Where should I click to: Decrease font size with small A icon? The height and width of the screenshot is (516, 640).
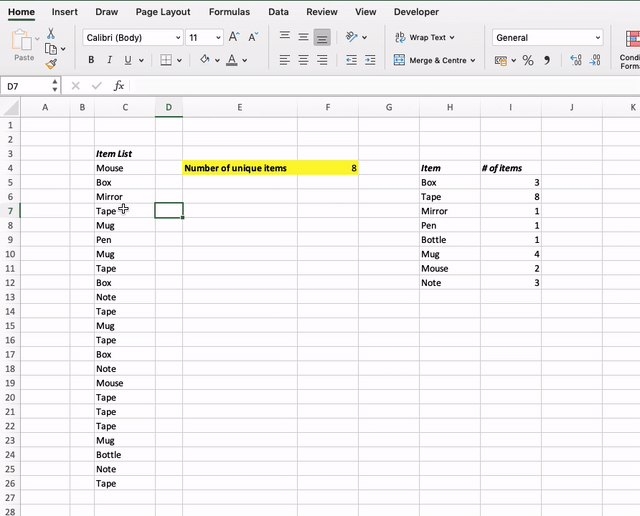coord(253,37)
